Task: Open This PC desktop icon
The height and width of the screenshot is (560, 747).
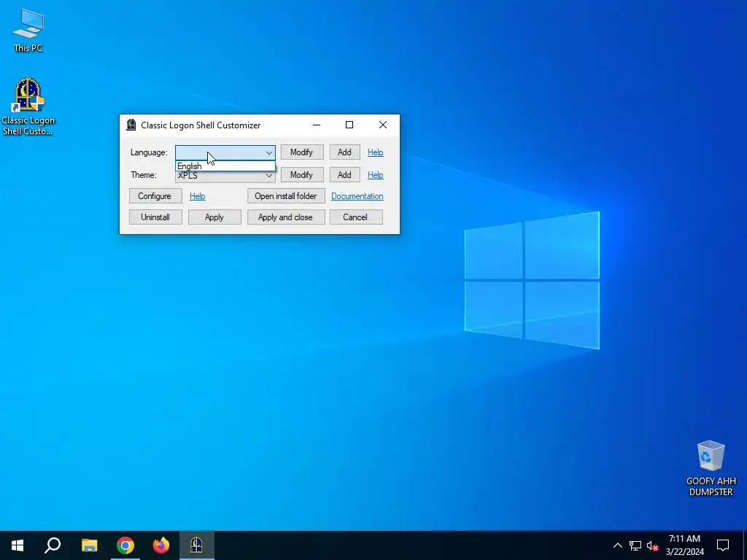Action: [x=28, y=31]
